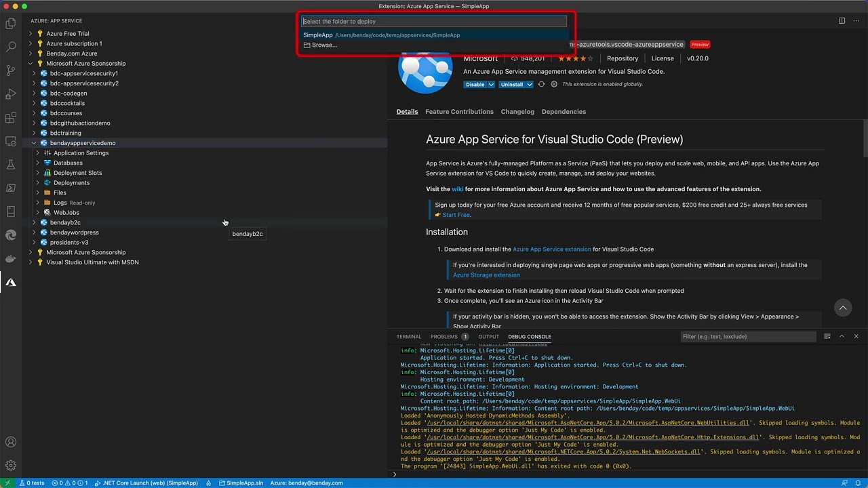
Task: Open the Run and Debug view
Action: click(11, 94)
